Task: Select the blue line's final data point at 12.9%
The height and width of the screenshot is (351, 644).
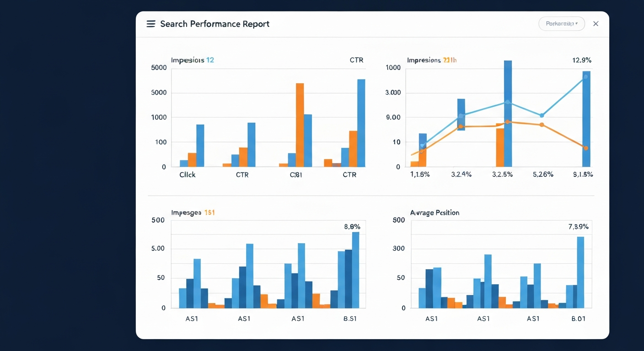Action: click(585, 77)
